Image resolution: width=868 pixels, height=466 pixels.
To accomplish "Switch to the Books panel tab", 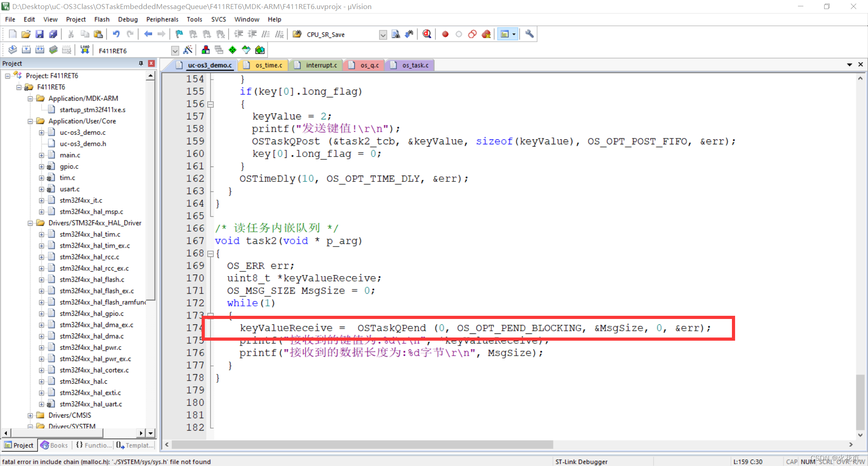I will point(54,445).
